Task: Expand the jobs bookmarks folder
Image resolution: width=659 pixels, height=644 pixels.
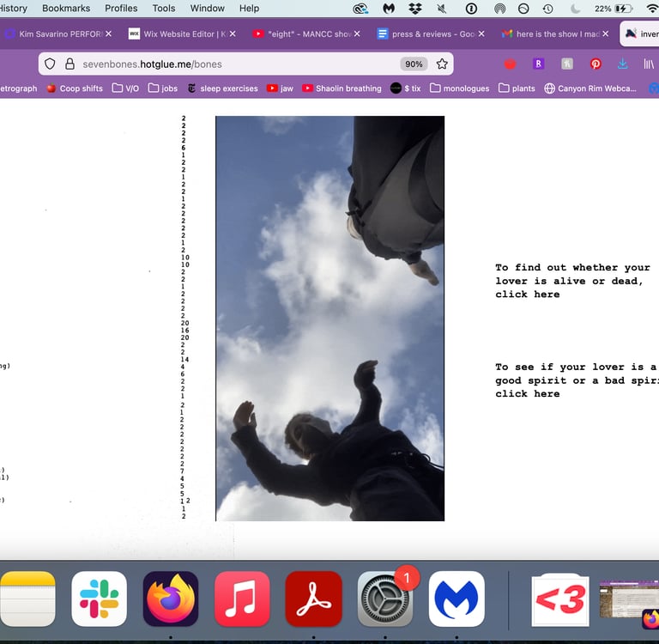Action: [x=163, y=88]
